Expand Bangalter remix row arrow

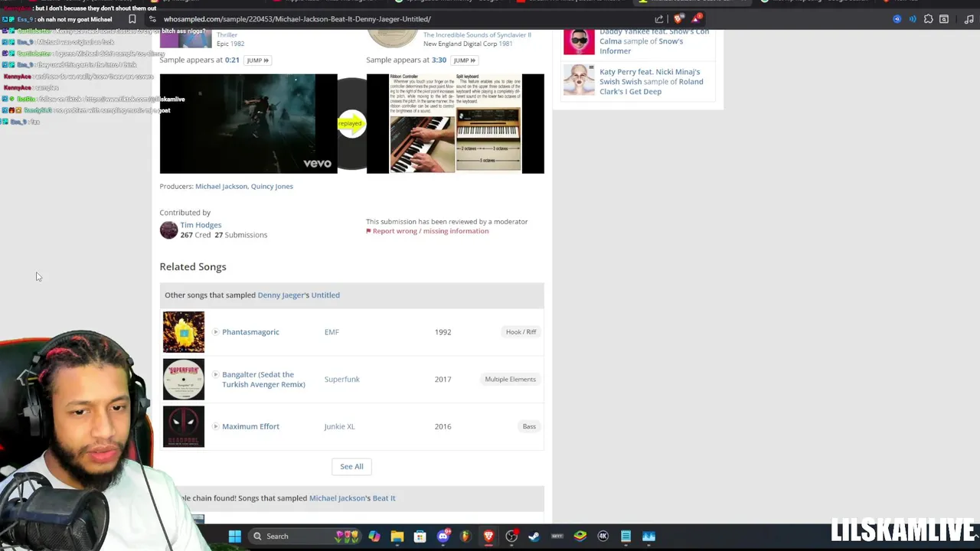coord(215,375)
